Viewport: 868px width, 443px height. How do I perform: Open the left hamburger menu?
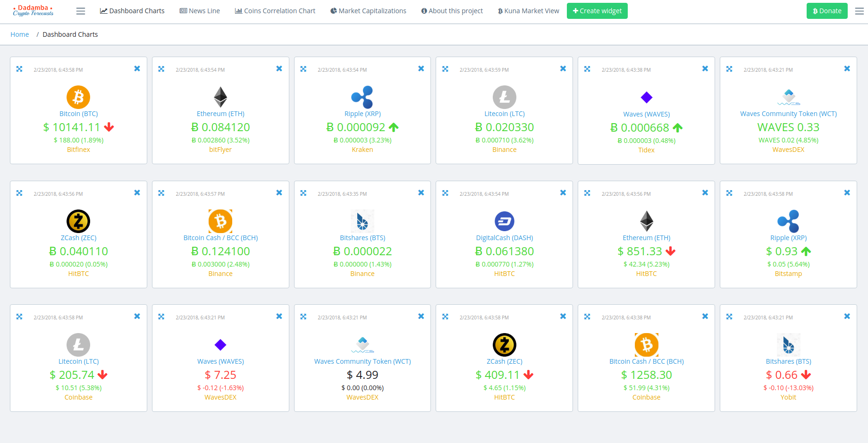80,10
